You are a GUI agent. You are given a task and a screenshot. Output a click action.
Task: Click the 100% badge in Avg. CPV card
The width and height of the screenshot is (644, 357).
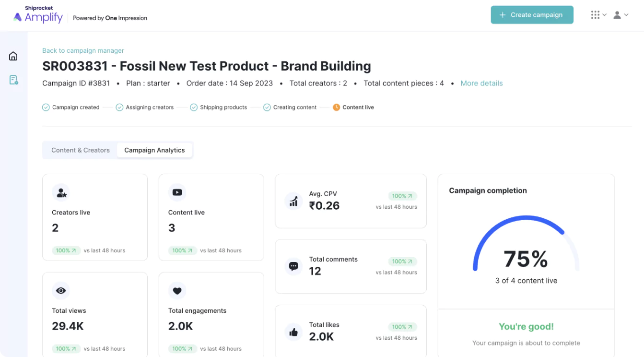[402, 196]
